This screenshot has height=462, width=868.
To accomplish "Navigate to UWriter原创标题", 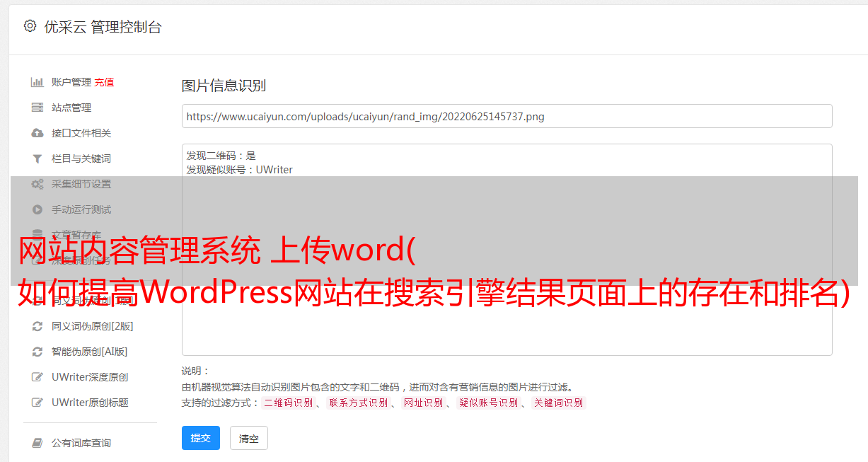I will point(90,403).
